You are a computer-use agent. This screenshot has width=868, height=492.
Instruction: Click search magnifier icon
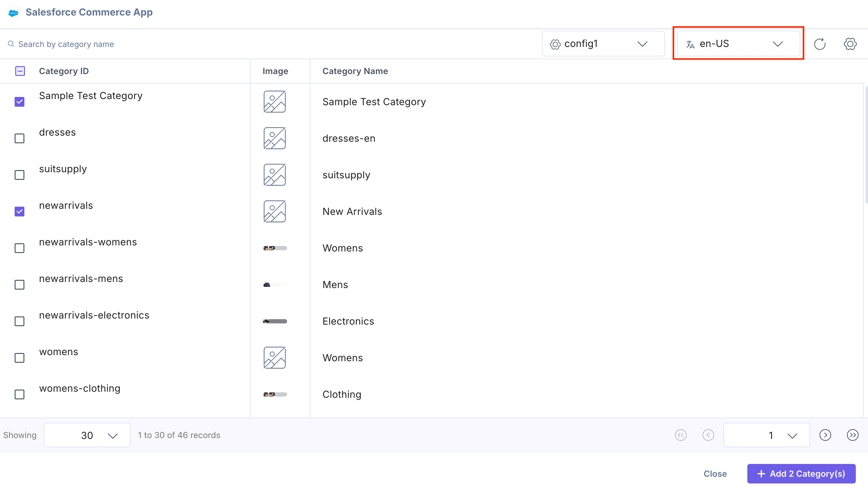(x=11, y=44)
